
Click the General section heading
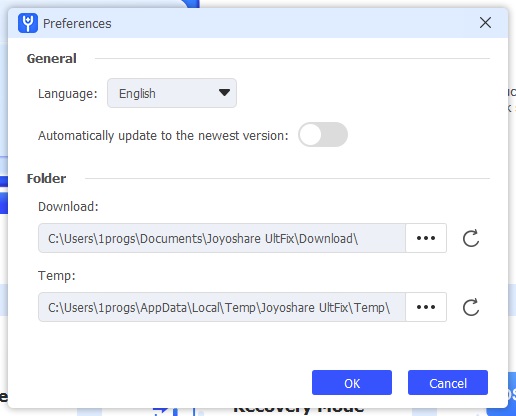tap(52, 59)
